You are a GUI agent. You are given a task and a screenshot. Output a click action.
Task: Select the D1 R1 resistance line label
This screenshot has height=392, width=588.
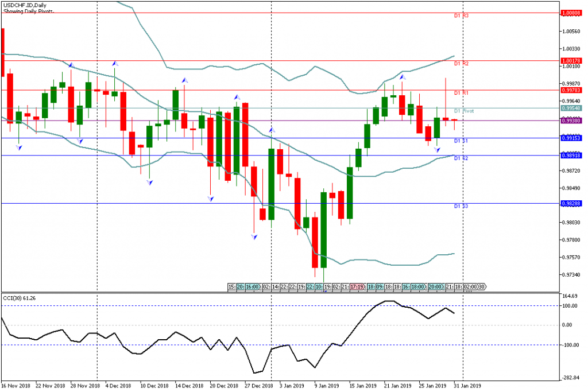(462, 93)
